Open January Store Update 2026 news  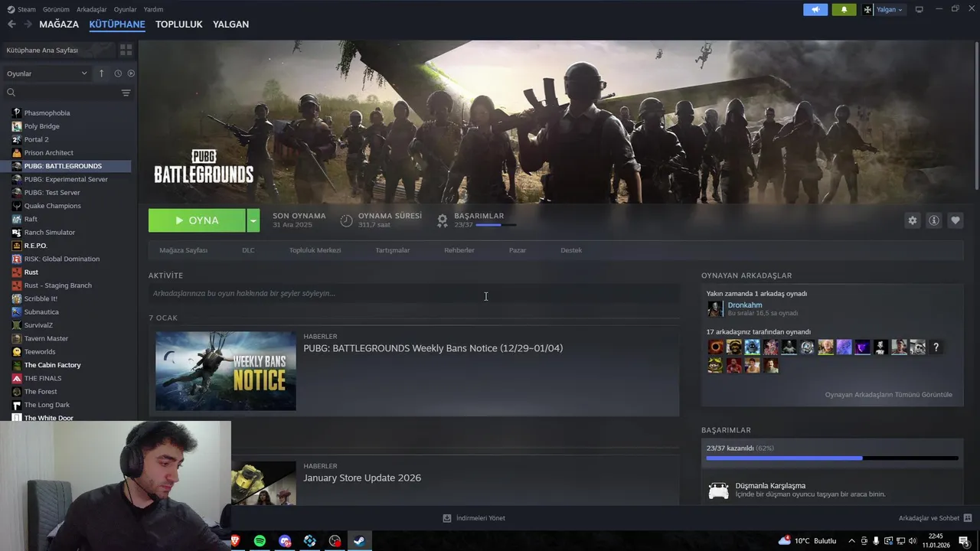tap(362, 478)
